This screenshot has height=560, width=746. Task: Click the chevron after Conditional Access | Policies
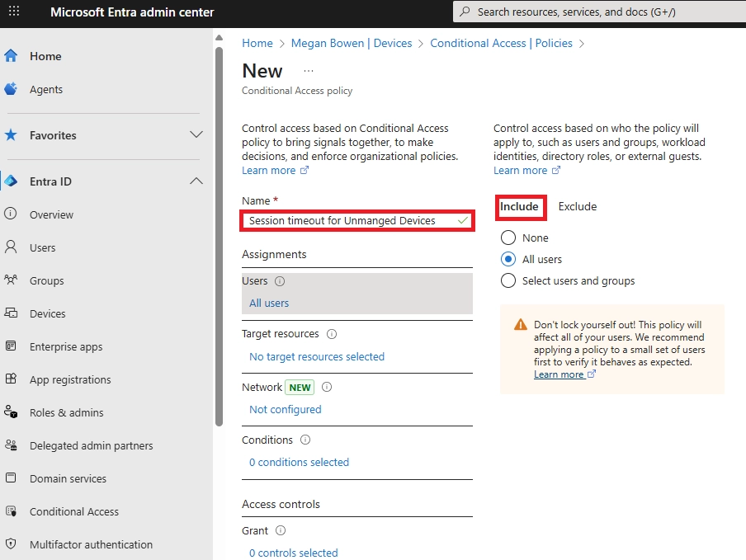click(x=582, y=44)
